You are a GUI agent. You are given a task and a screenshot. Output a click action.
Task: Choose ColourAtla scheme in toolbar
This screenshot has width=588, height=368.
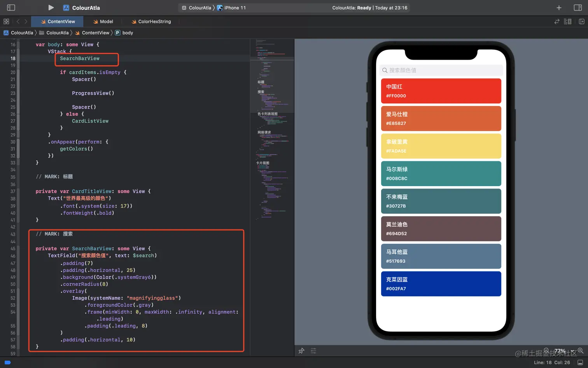(196, 8)
